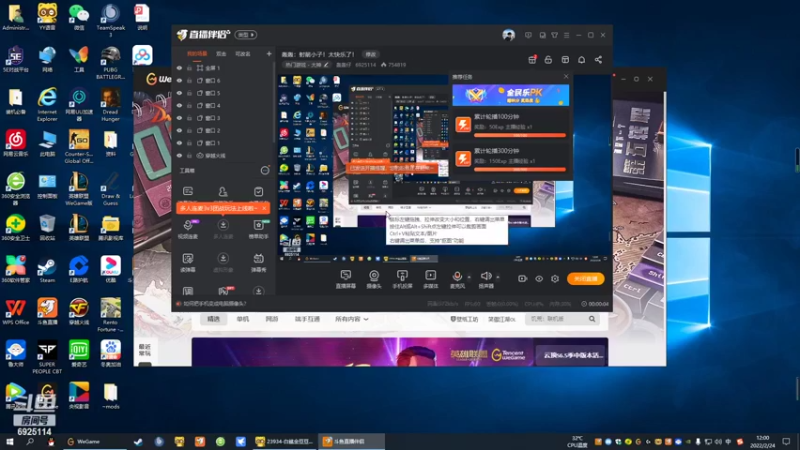Select 精选 tab in WeGame window
The width and height of the screenshot is (800, 450).
tap(213, 319)
